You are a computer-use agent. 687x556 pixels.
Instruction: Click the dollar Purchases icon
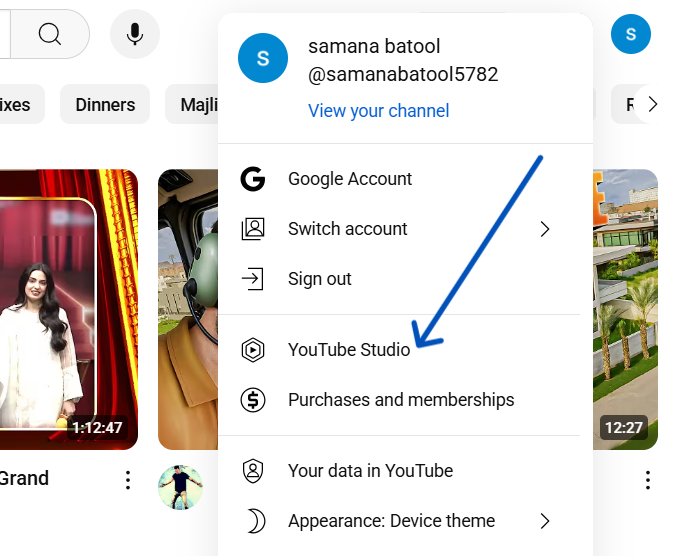click(x=253, y=400)
